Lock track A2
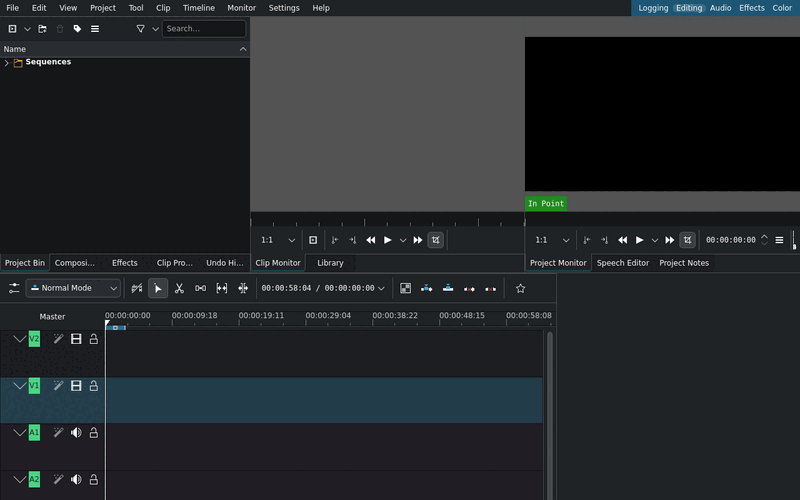800x500 pixels. (x=94, y=480)
